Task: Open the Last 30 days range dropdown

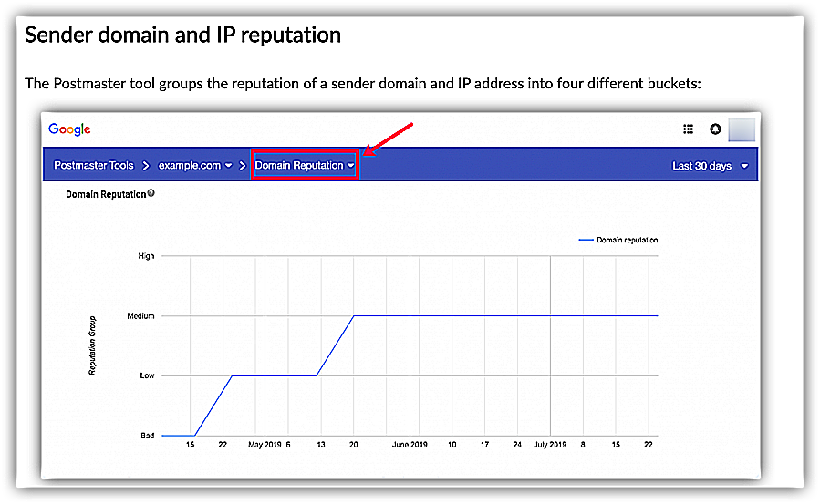Action: tap(711, 166)
